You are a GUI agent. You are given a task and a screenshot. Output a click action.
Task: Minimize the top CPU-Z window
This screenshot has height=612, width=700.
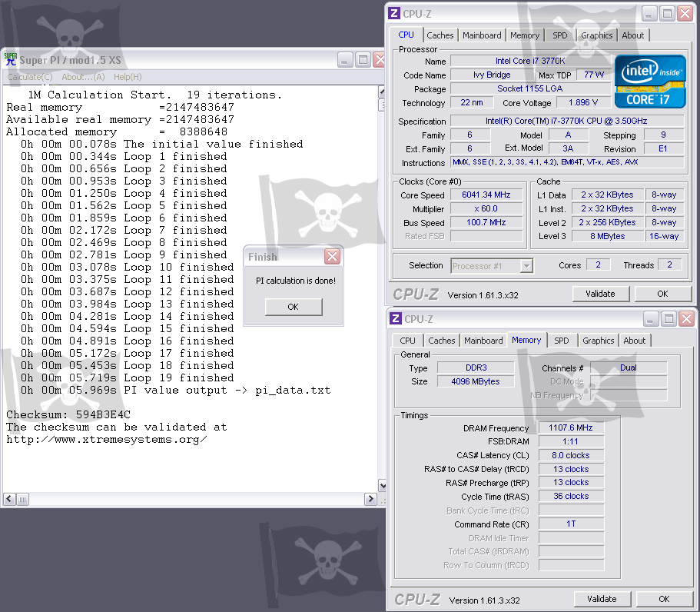pos(649,13)
